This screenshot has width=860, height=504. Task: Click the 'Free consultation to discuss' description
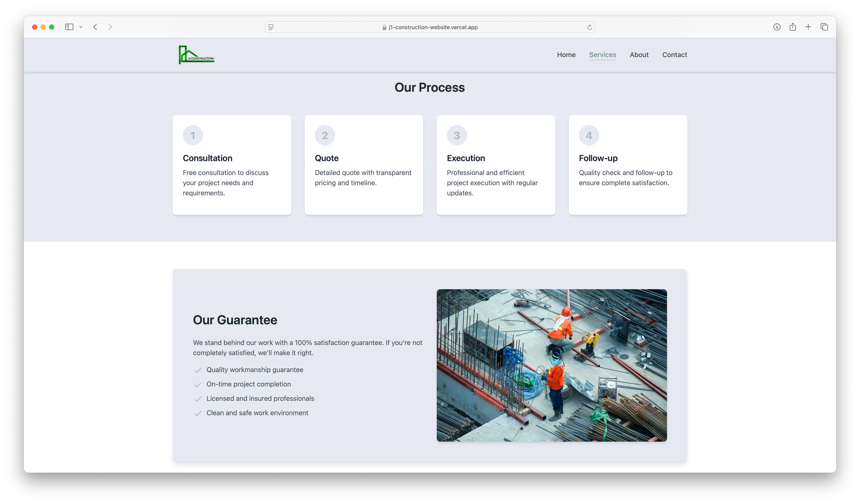(226, 183)
